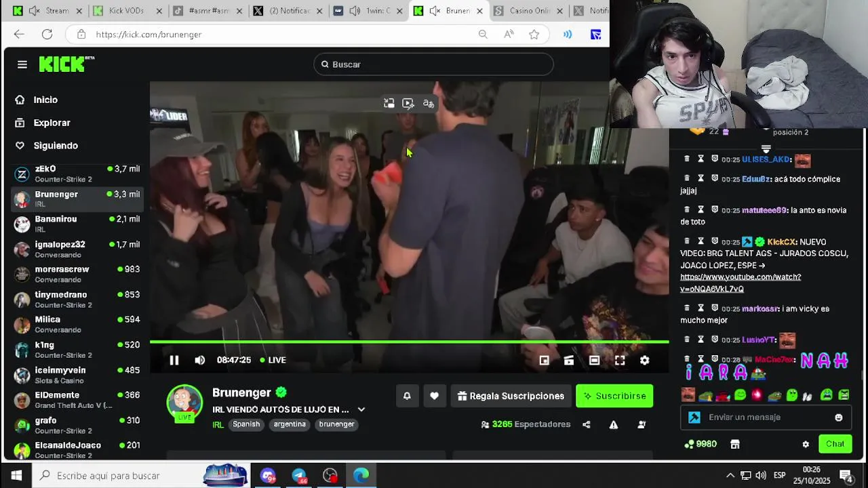Collapse pinned chat header arrow
The image size is (868, 488).
(766, 148)
